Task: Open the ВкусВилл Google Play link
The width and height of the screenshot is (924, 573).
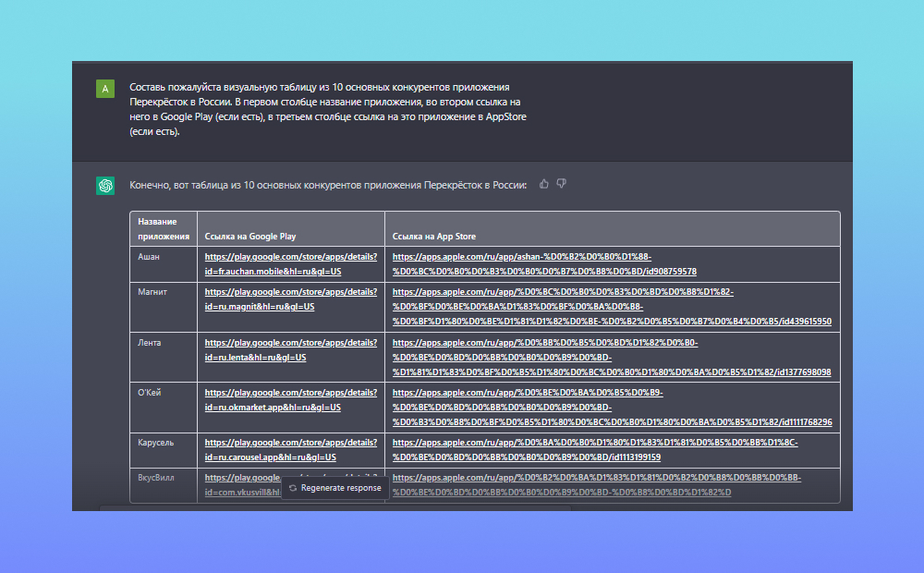Action: coord(243,485)
